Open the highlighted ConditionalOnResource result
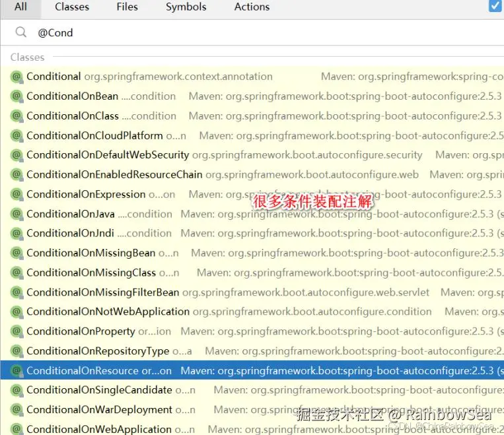The height and width of the screenshot is (435, 504). (x=252, y=370)
